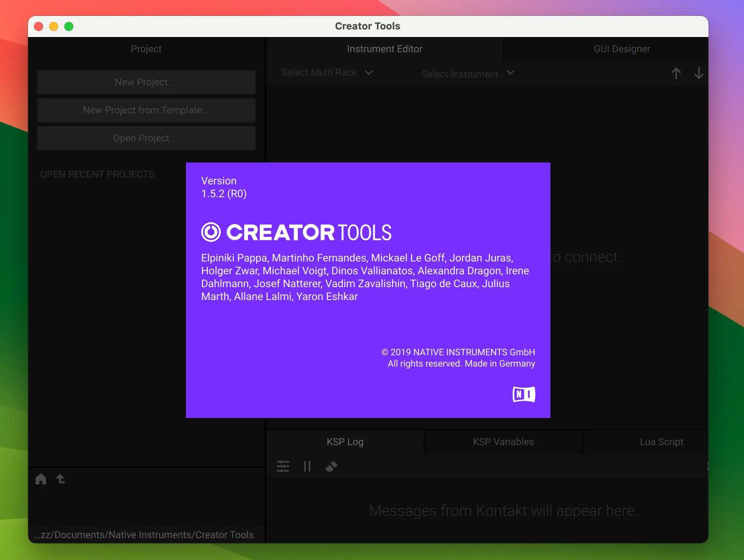This screenshot has height=560, width=744.
Task: Select the KSP Variables tab
Action: pyautogui.click(x=503, y=442)
